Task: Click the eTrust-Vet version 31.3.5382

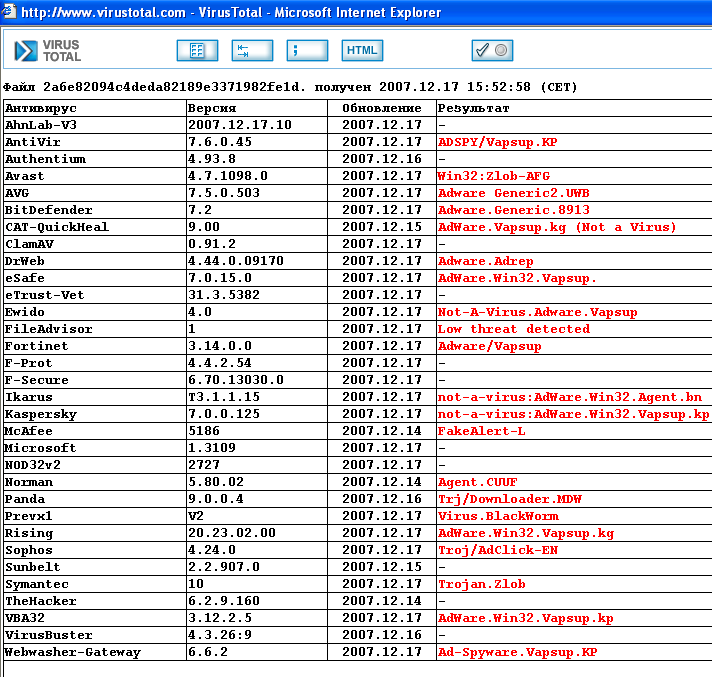Action: [224, 295]
